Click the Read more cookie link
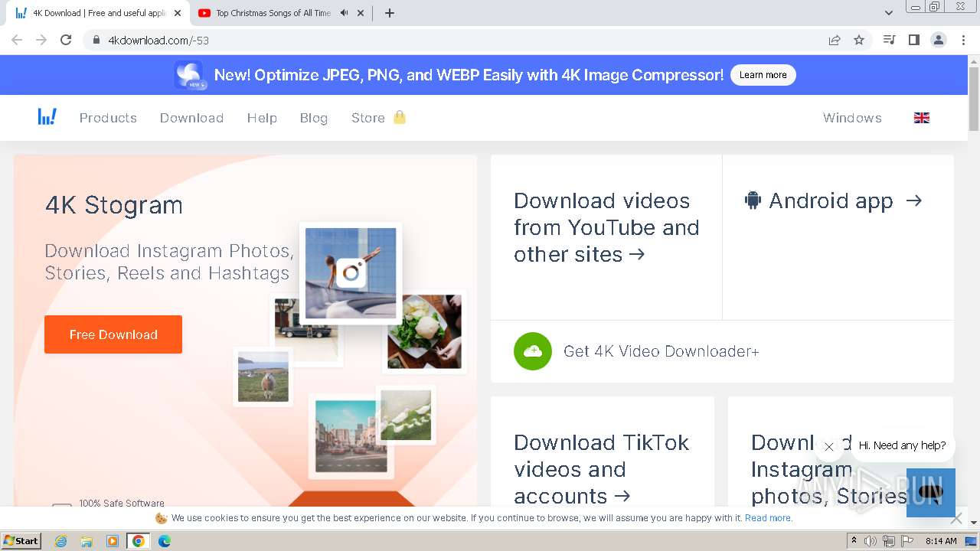This screenshot has height=551, width=980. coord(769,518)
